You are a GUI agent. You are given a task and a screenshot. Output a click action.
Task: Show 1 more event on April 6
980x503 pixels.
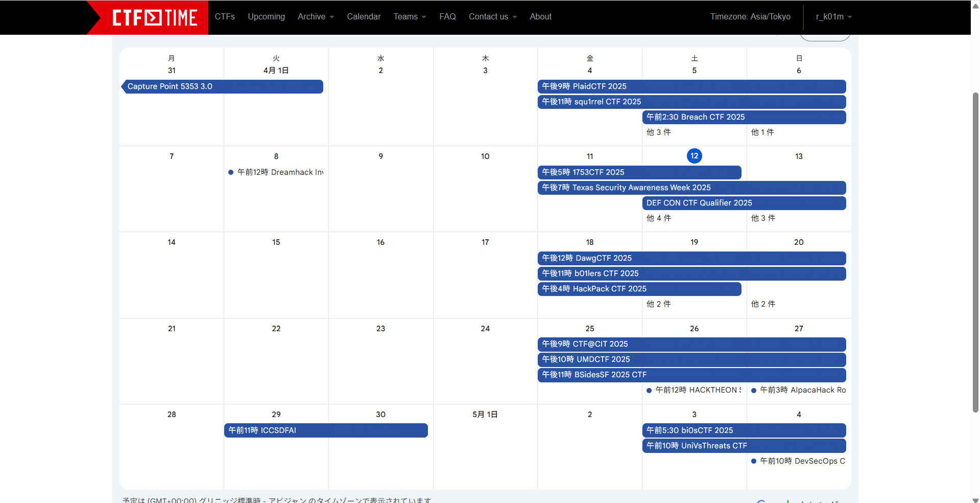(762, 132)
